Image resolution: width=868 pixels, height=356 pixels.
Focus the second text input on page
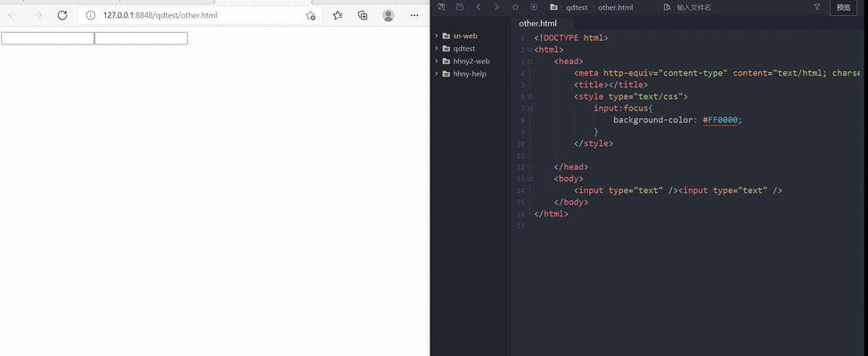click(x=141, y=38)
